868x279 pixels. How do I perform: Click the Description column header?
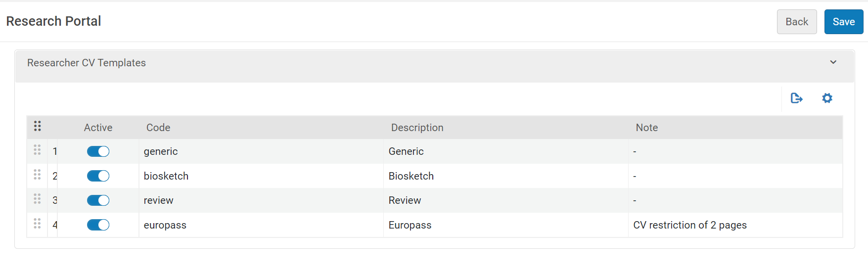417,128
